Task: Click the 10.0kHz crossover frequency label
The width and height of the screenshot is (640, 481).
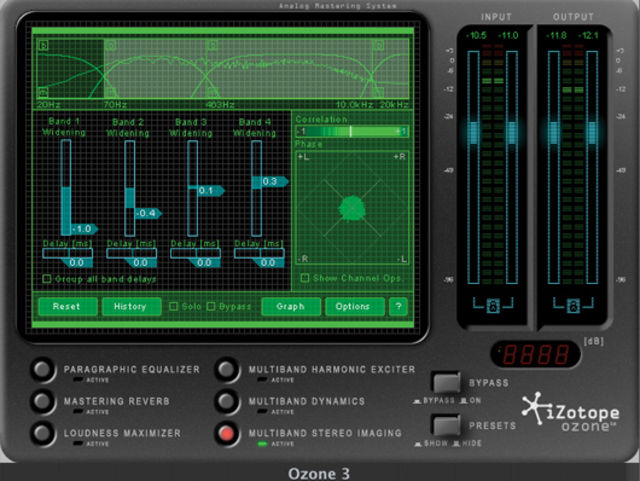Action: coord(354,105)
